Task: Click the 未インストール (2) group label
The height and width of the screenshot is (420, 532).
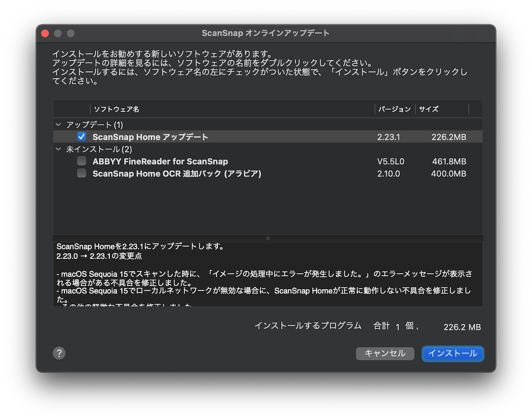Action: 99,149
